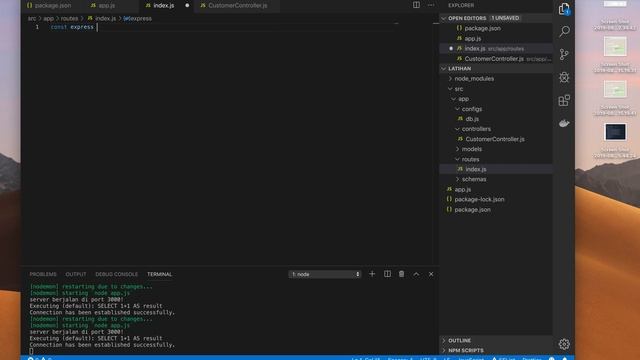Image resolution: width=640 pixels, height=360 pixels.
Task: Open the Extensions view icon
Action: tap(564, 100)
